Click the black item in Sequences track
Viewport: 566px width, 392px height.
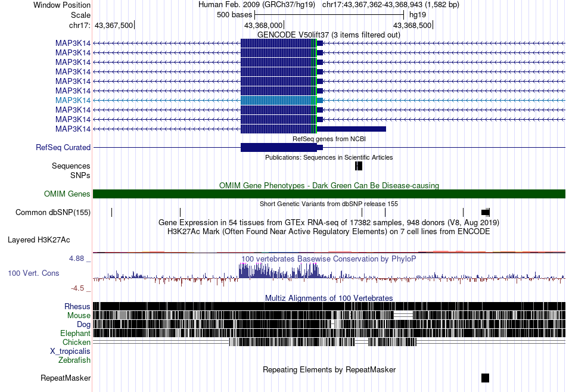click(359, 166)
